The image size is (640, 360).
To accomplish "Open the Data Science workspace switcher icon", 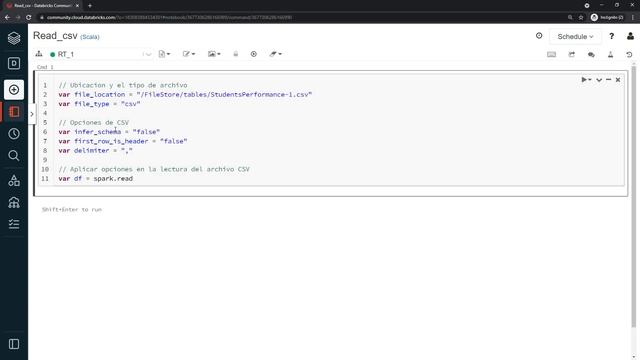I will [x=14, y=63].
